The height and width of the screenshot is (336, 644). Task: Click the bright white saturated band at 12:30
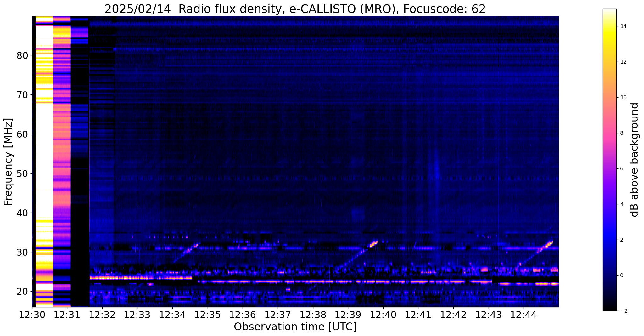(x=44, y=161)
